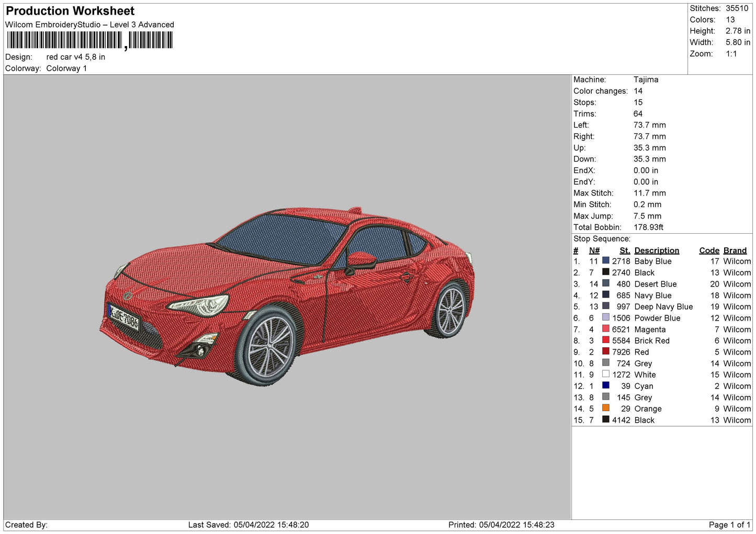Screen dimensions: 756x534
Task: Click the 'N#' column header
Action: (x=594, y=251)
